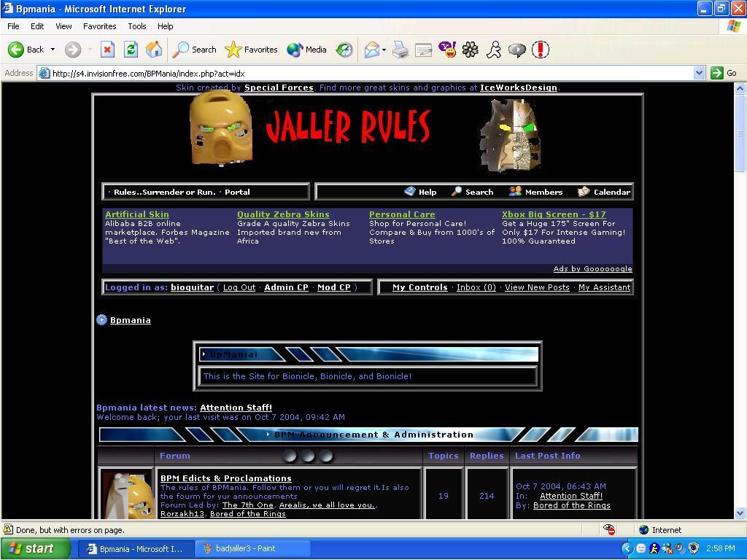The height and width of the screenshot is (560, 747).
Task: Click the Rules..Surrender or Run. link
Action: point(165,192)
